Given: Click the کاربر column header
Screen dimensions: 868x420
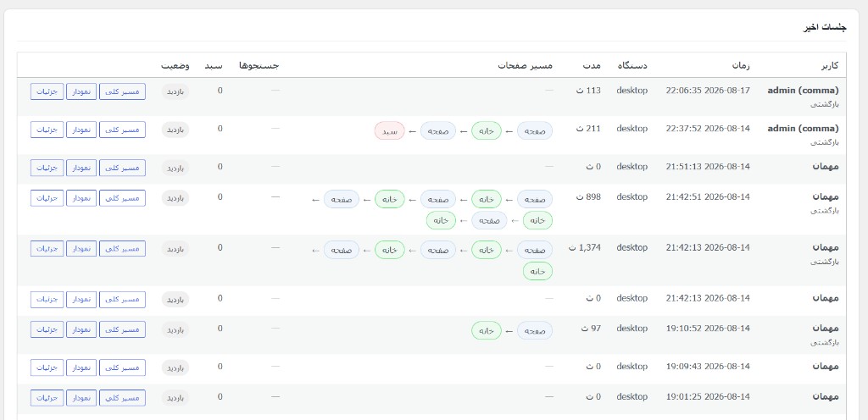Looking at the screenshot, I should pos(829,66).
